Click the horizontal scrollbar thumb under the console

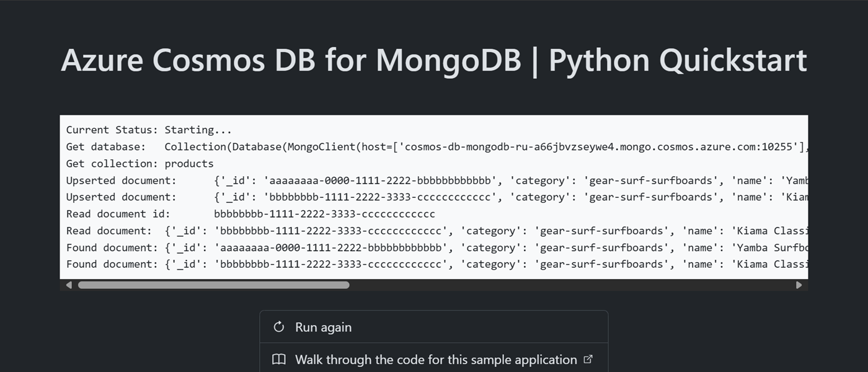[214, 285]
